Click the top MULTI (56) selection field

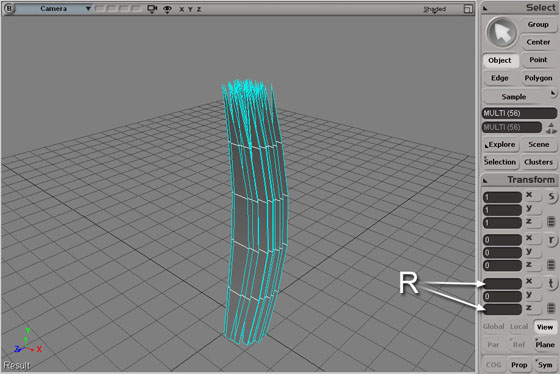pyautogui.click(x=519, y=113)
